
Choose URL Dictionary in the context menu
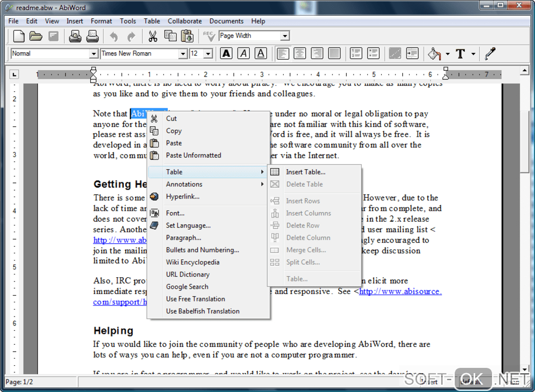point(188,275)
